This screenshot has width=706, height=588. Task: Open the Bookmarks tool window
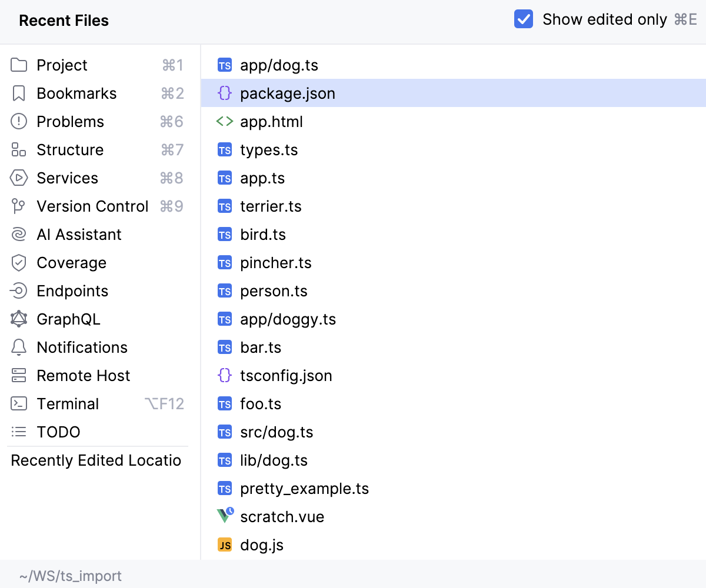pos(76,93)
